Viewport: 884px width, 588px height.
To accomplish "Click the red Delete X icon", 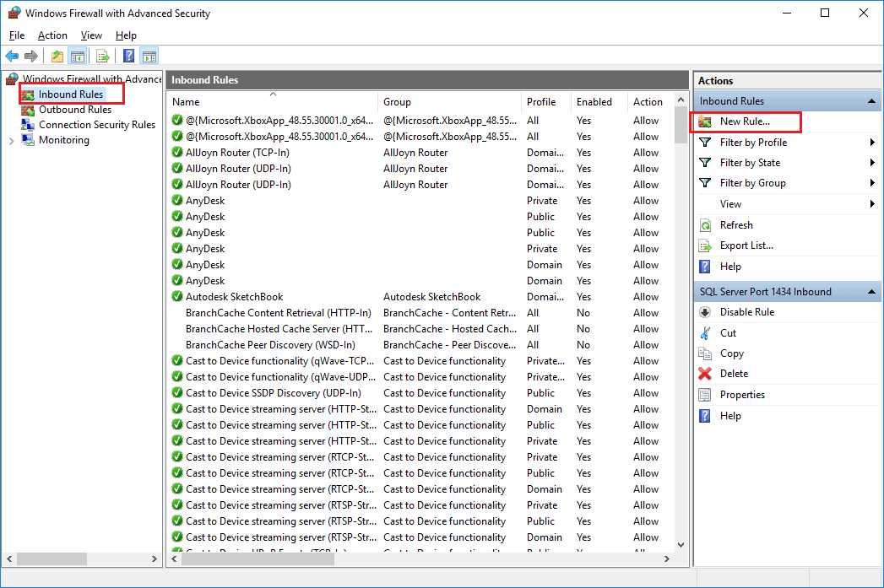I will 705,374.
